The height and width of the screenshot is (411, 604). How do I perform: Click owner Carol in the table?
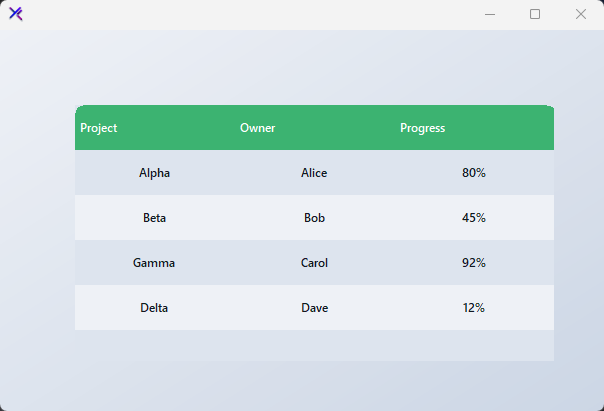pos(314,263)
